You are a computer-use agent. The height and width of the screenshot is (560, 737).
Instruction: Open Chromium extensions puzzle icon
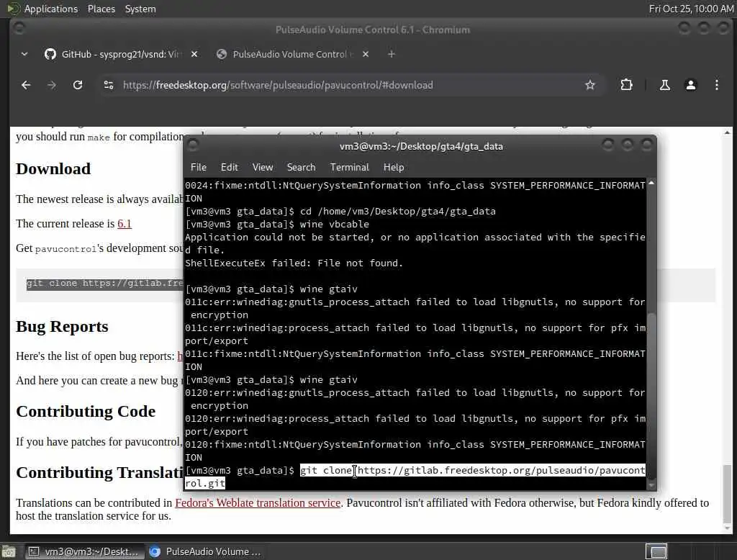[627, 85]
